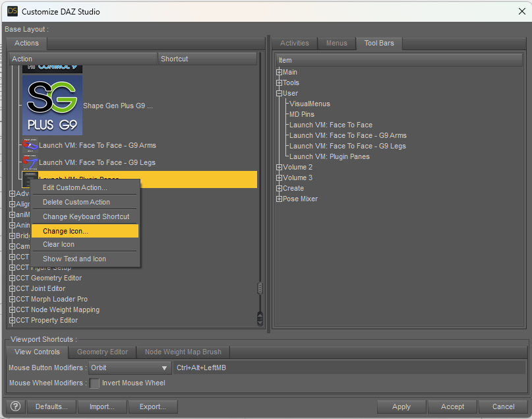Expand CCT Node Weight Mapping actions

(x=13, y=309)
